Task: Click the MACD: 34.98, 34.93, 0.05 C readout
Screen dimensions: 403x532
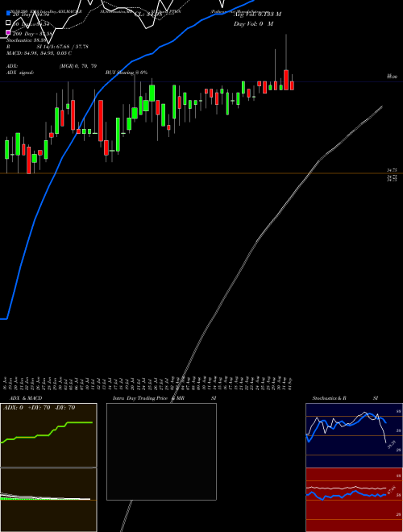Action: (x=39, y=53)
